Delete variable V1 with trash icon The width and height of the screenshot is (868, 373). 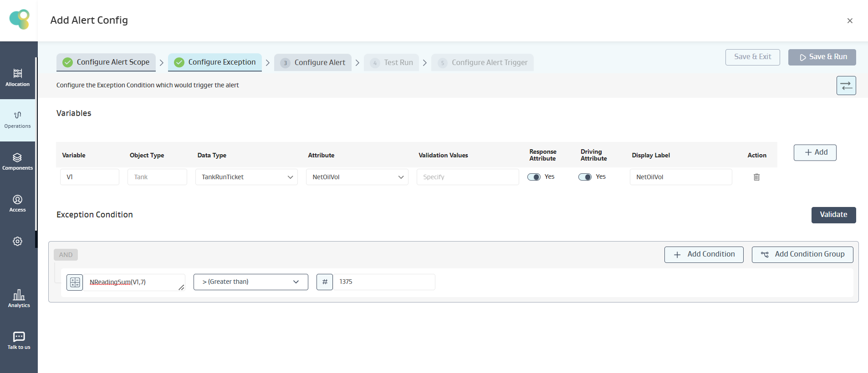coord(756,177)
